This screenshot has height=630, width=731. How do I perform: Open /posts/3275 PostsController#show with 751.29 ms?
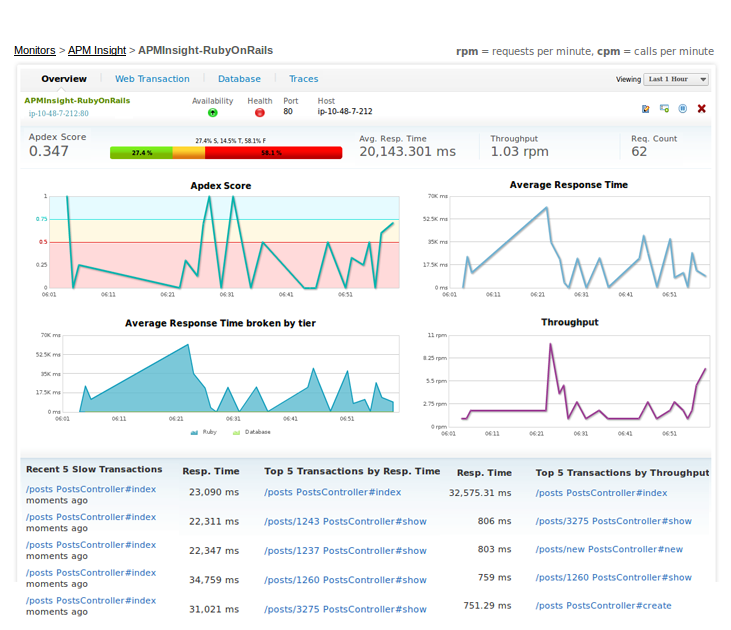click(x=345, y=609)
